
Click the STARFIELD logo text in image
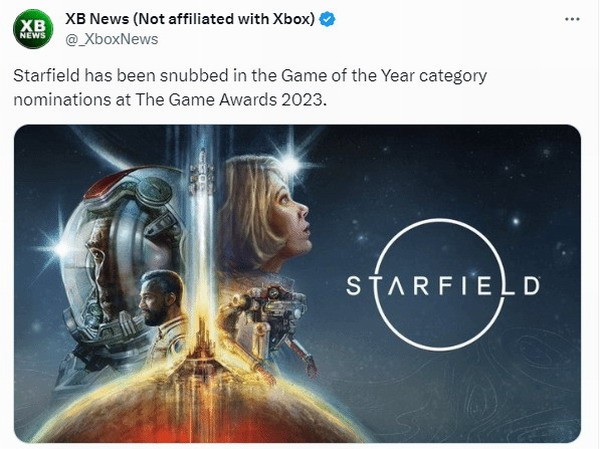(443, 287)
